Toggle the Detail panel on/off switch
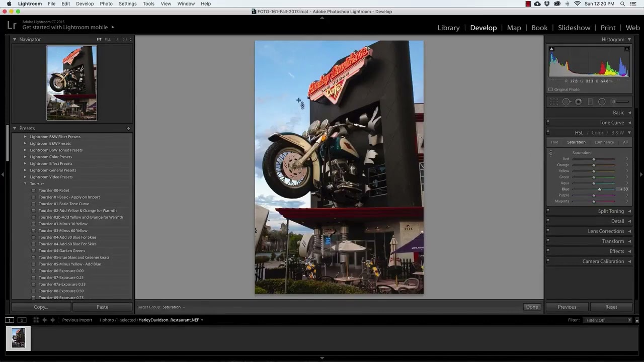 548,221
